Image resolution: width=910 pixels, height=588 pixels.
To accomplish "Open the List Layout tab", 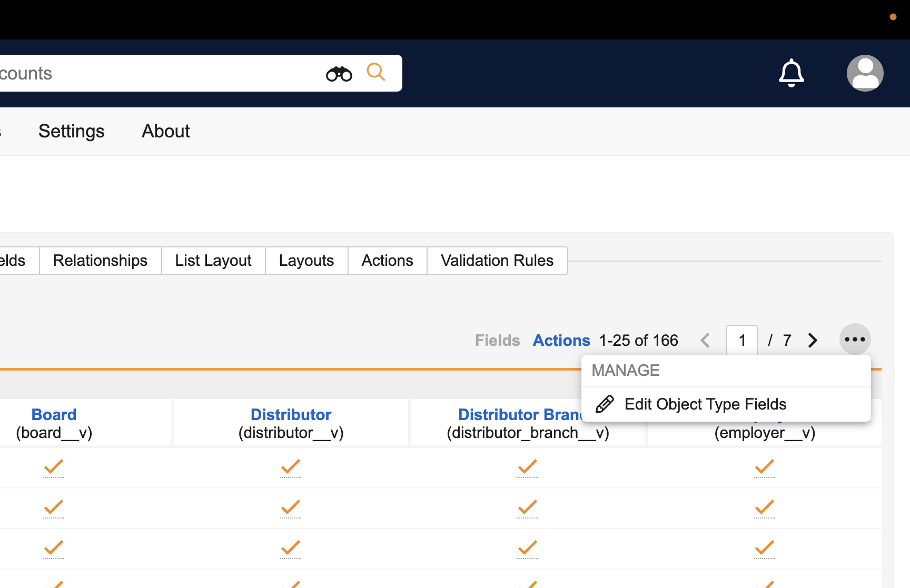I will (213, 261).
